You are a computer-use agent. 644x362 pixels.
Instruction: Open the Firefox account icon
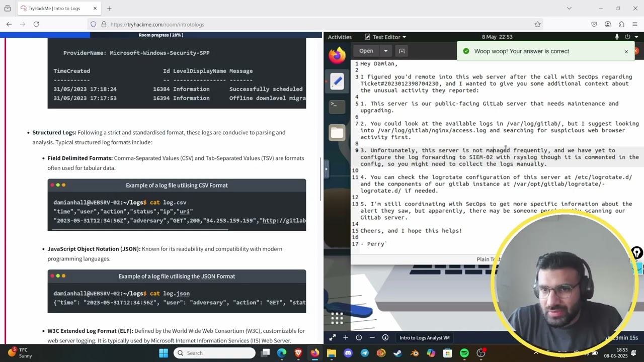pos(608,24)
